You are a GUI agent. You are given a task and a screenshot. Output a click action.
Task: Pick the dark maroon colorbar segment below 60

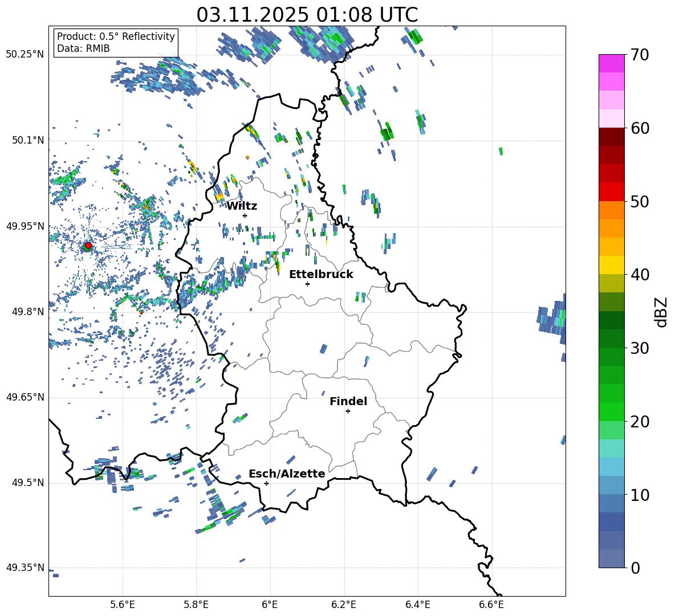click(611, 137)
